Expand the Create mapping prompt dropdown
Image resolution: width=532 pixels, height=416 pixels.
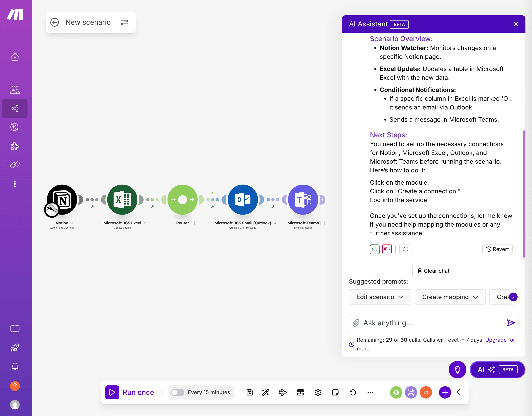tap(450, 297)
